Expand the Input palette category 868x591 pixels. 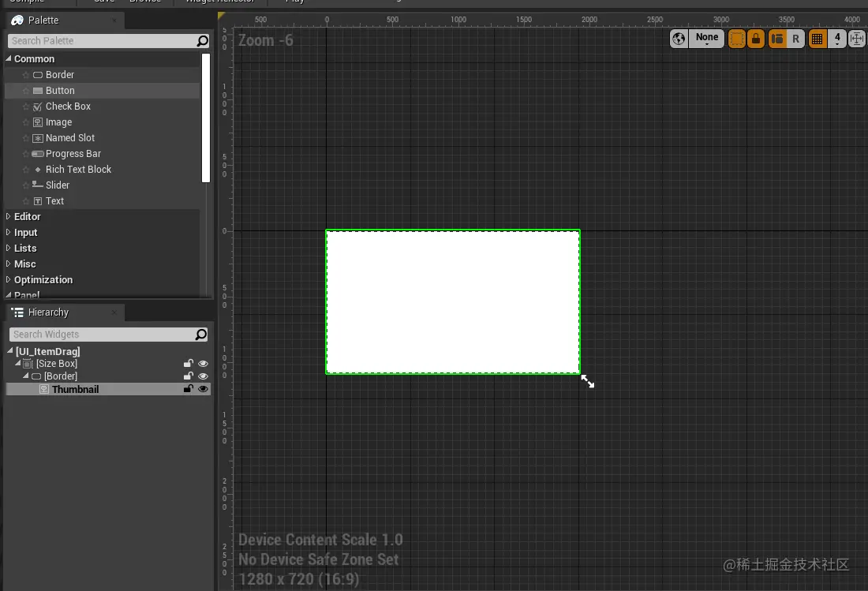(9, 232)
